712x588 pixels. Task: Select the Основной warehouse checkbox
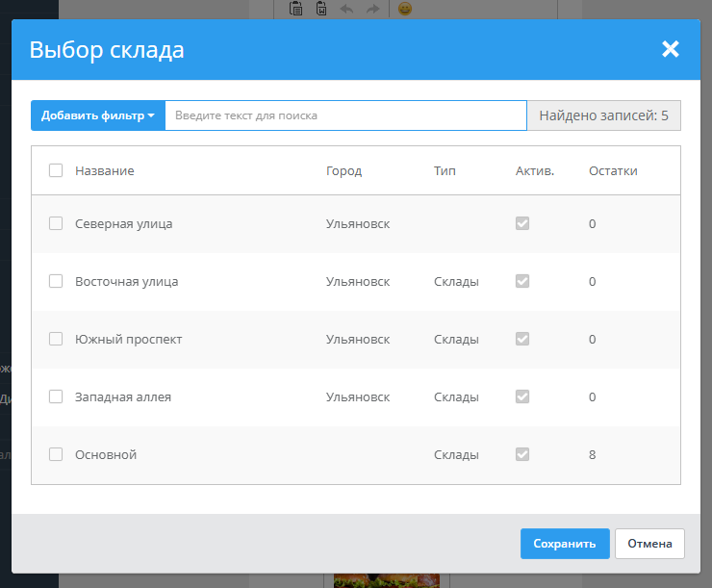pyautogui.click(x=56, y=454)
